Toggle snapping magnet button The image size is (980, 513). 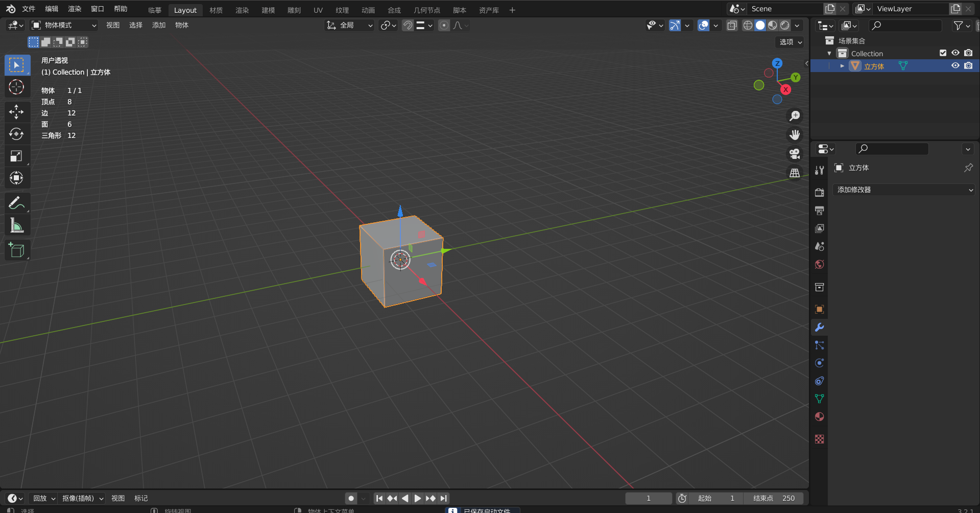pyautogui.click(x=408, y=25)
